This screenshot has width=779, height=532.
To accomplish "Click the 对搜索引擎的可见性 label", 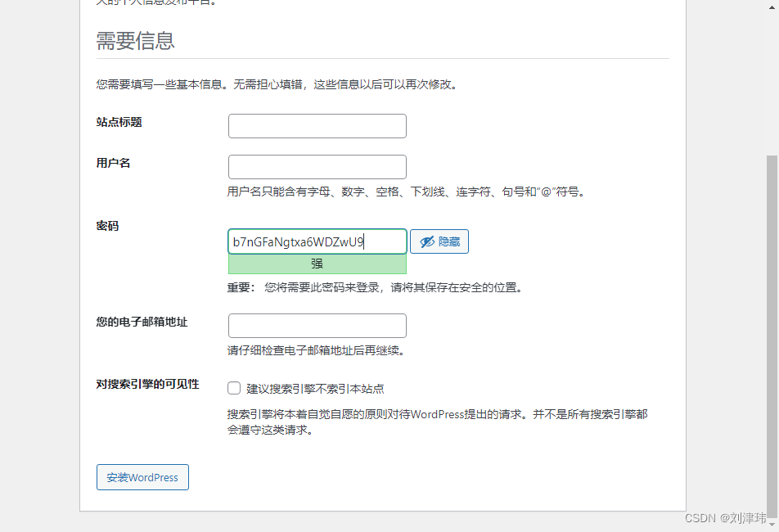I will pos(147,384).
